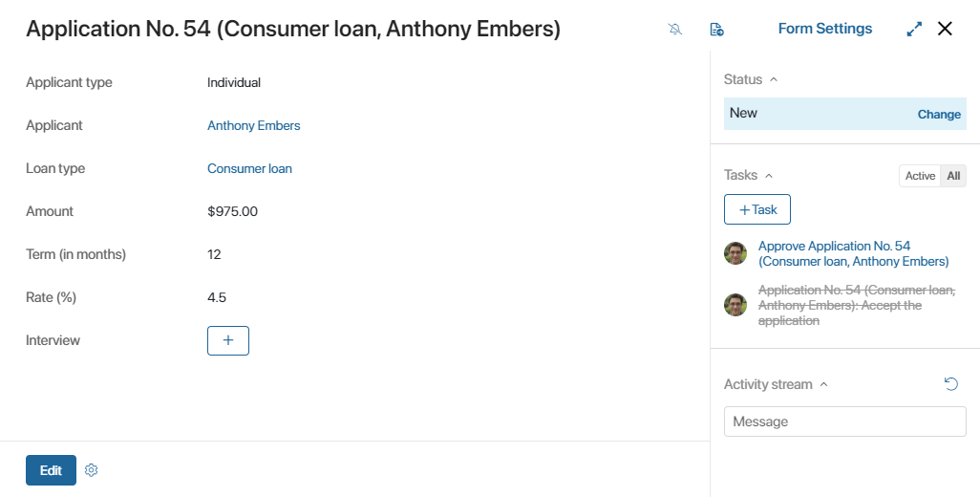Close the application form with X

coord(945,29)
